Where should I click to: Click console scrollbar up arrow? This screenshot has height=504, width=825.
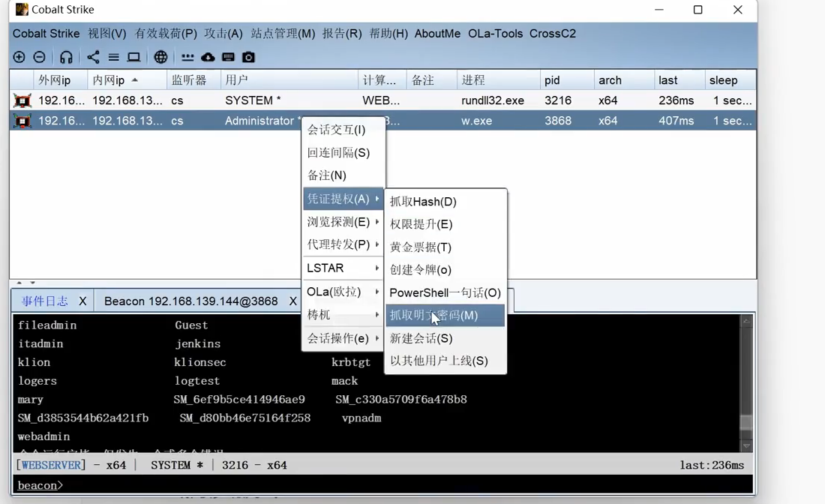tap(746, 321)
